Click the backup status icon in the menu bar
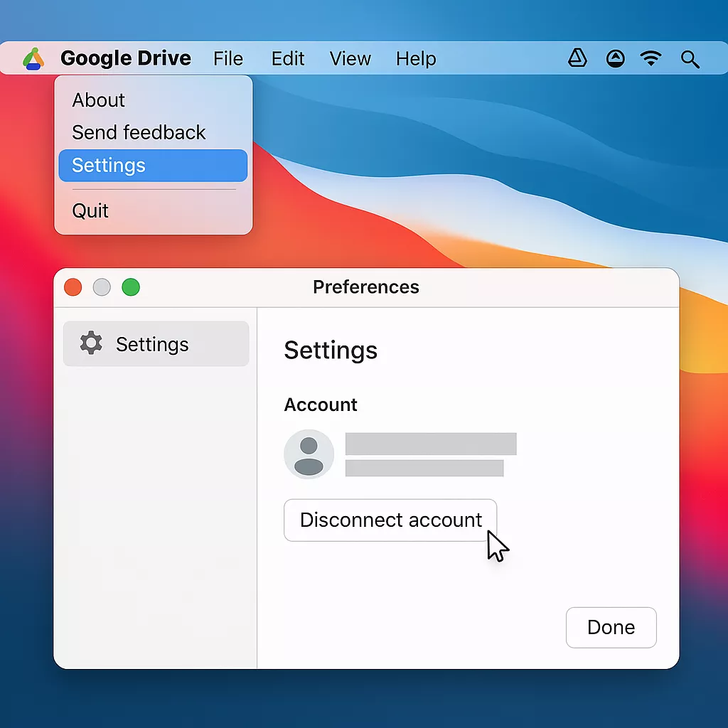Image resolution: width=728 pixels, height=728 pixels. [x=615, y=59]
